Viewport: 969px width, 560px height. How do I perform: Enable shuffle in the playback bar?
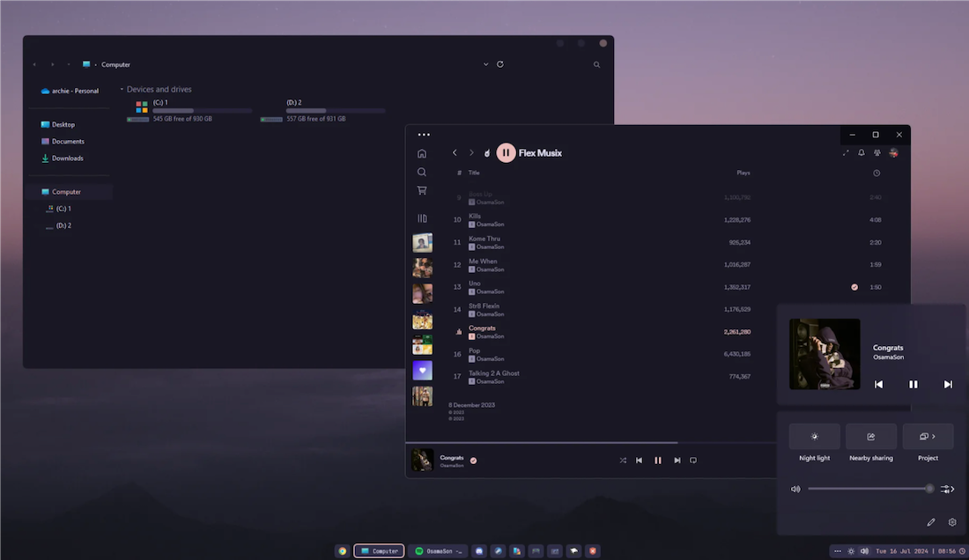(623, 460)
